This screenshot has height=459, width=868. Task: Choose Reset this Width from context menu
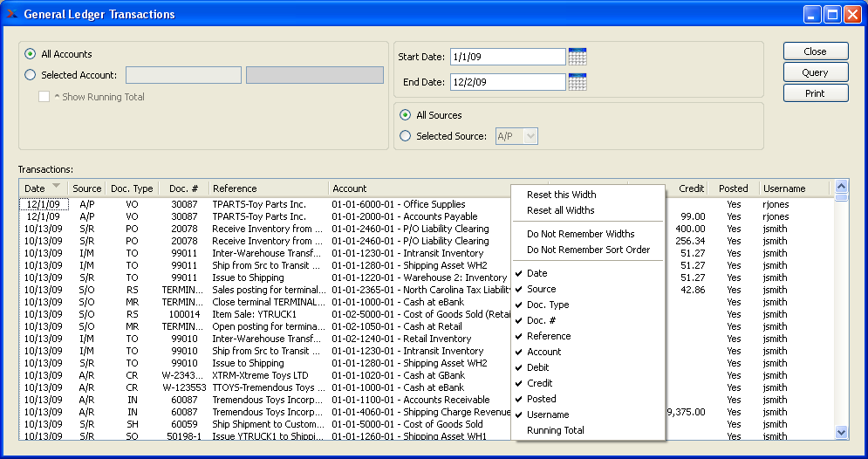coord(561,195)
